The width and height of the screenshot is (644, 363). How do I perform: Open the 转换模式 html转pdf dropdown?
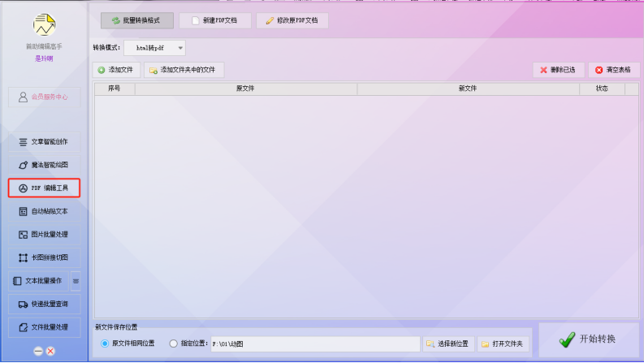pos(155,48)
